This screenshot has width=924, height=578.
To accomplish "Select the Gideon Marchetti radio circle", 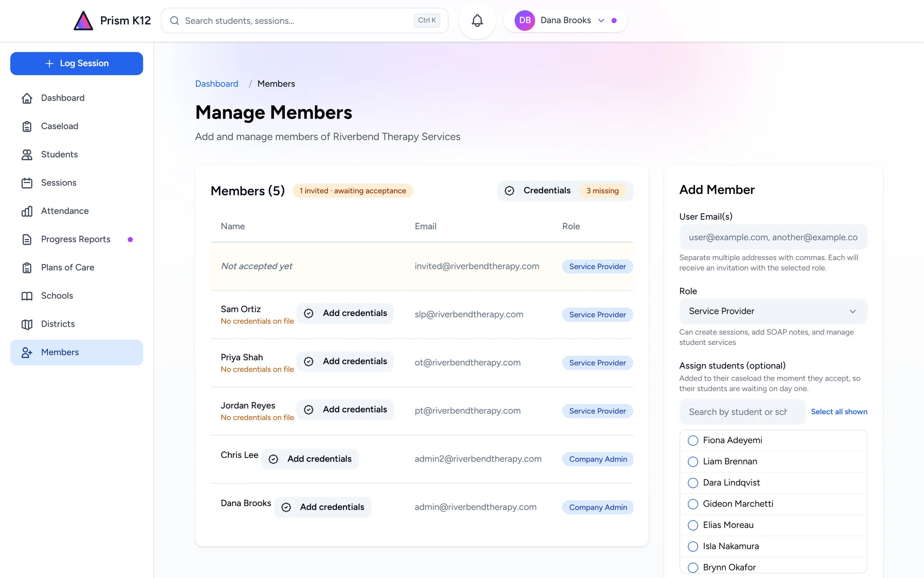I will tap(693, 504).
